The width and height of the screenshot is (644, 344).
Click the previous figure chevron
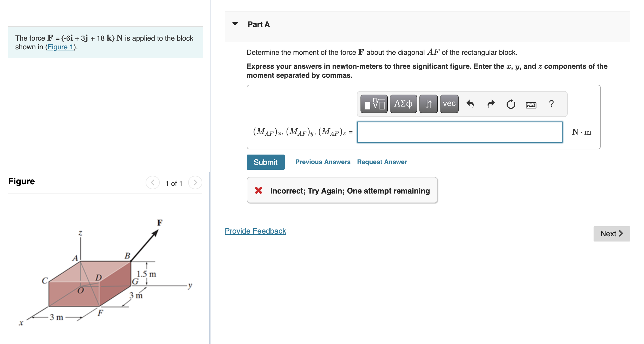(152, 183)
